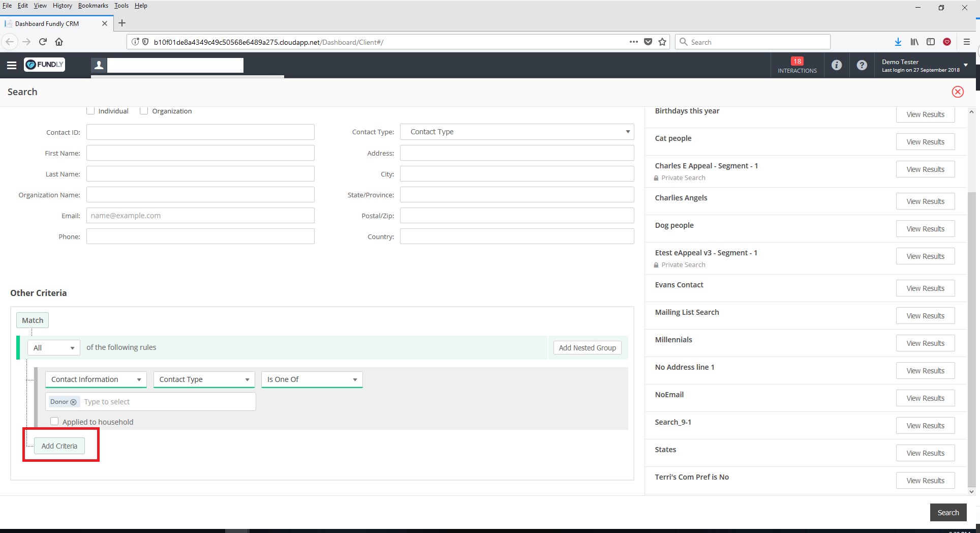Image resolution: width=980 pixels, height=533 pixels.
Task: Click the Add Nested Group button
Action: point(587,348)
